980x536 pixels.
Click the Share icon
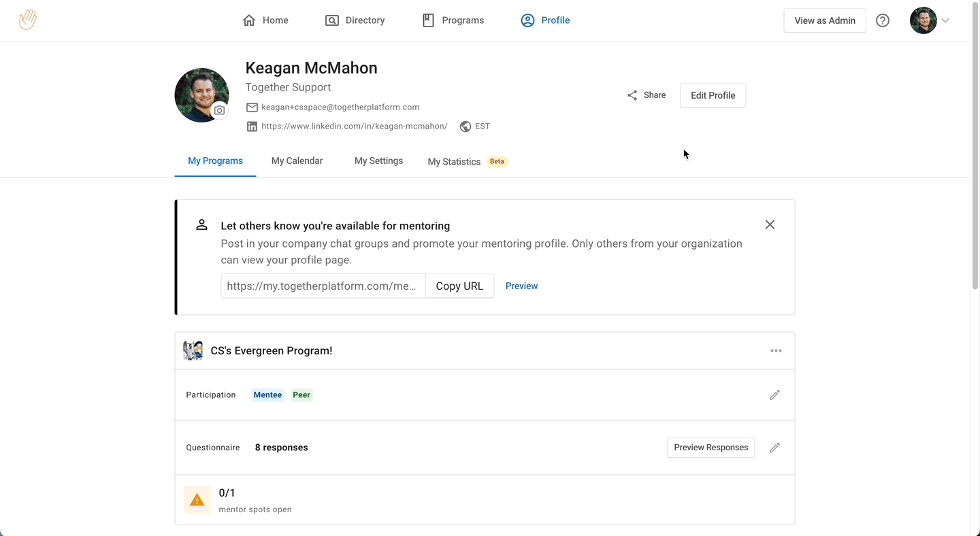[632, 95]
